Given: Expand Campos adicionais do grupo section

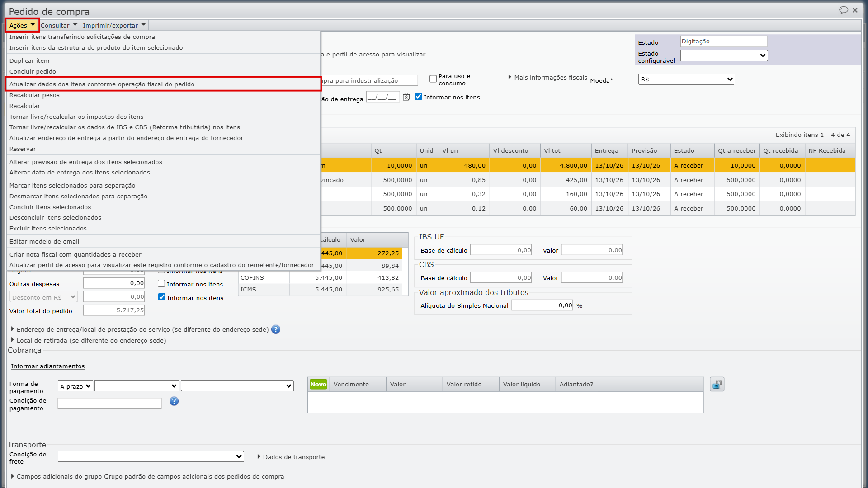Looking at the screenshot, I should [x=147, y=476].
